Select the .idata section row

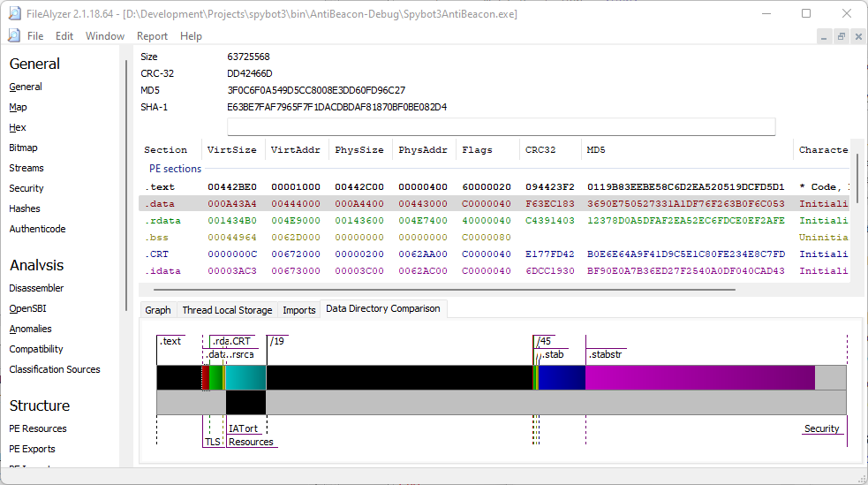[x=494, y=270]
